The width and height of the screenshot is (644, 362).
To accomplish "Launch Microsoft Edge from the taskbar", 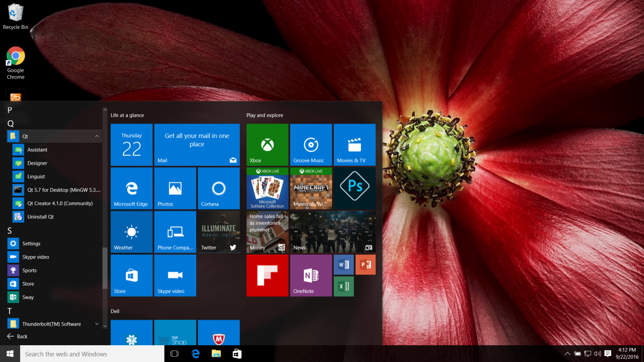I will 195,353.
